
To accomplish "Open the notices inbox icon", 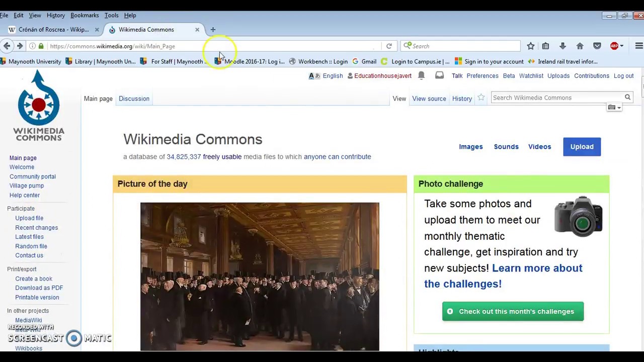I will tap(439, 75).
